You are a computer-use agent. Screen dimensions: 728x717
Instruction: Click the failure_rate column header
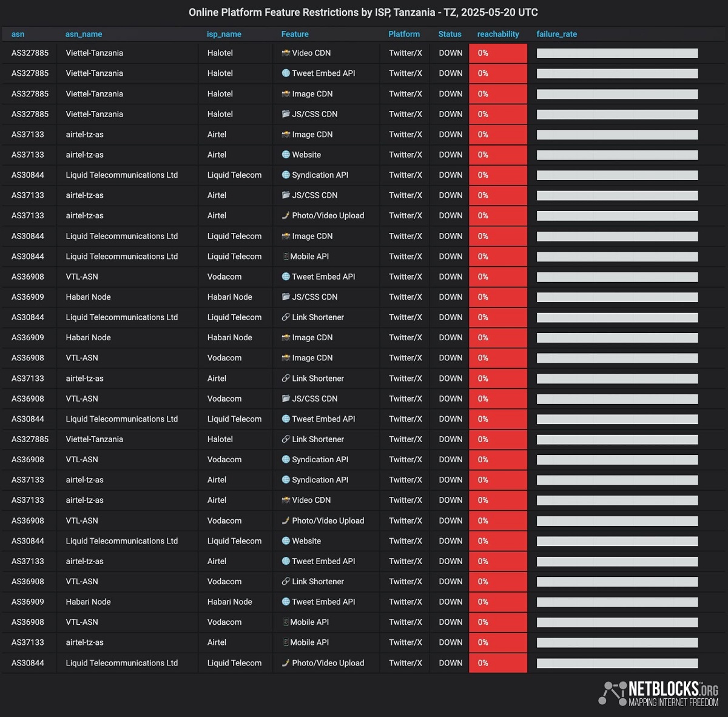point(556,35)
